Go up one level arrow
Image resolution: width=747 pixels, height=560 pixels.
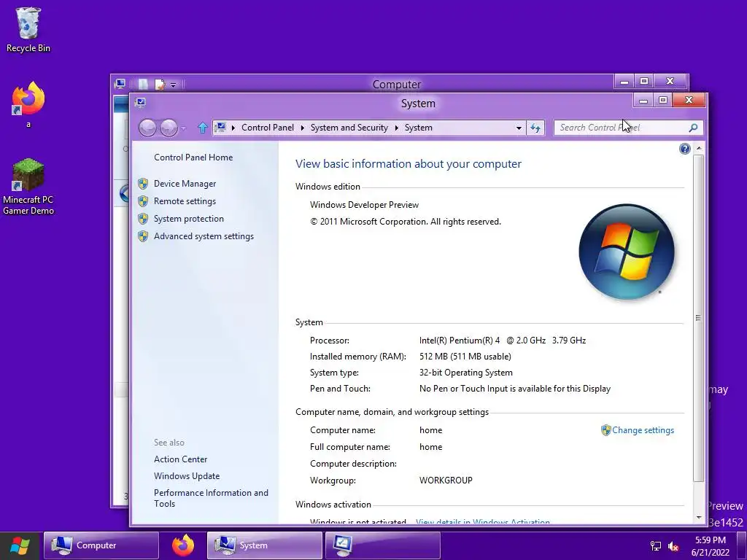point(203,128)
